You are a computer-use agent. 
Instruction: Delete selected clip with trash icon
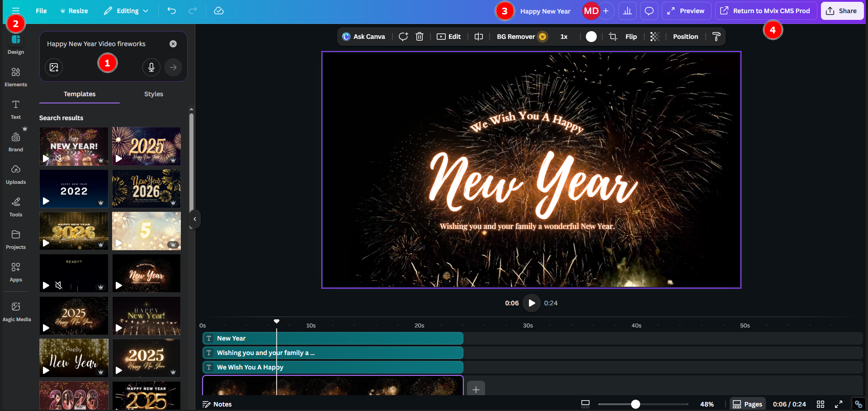pyautogui.click(x=420, y=37)
